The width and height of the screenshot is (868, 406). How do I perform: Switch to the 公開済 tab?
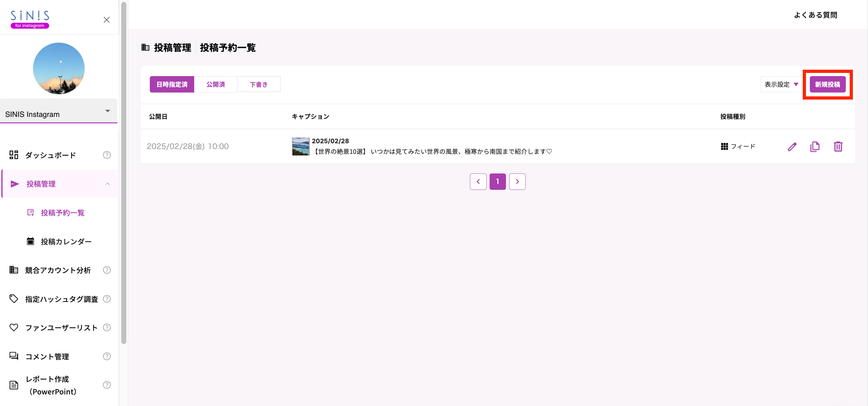(216, 84)
